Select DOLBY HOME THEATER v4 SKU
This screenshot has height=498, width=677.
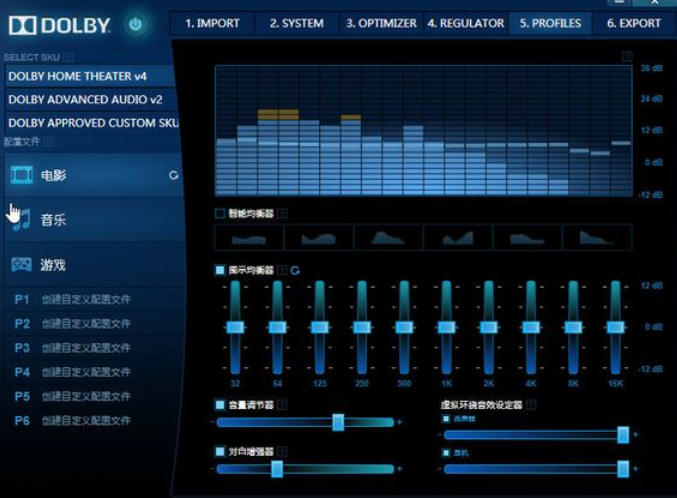coord(90,75)
